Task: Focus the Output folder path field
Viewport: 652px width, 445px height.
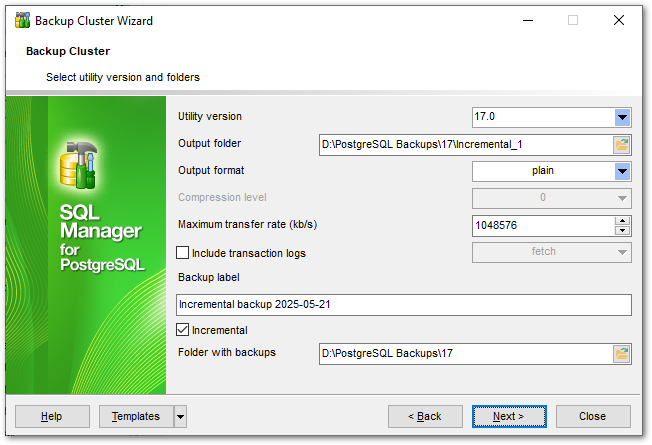Action: coord(464,144)
